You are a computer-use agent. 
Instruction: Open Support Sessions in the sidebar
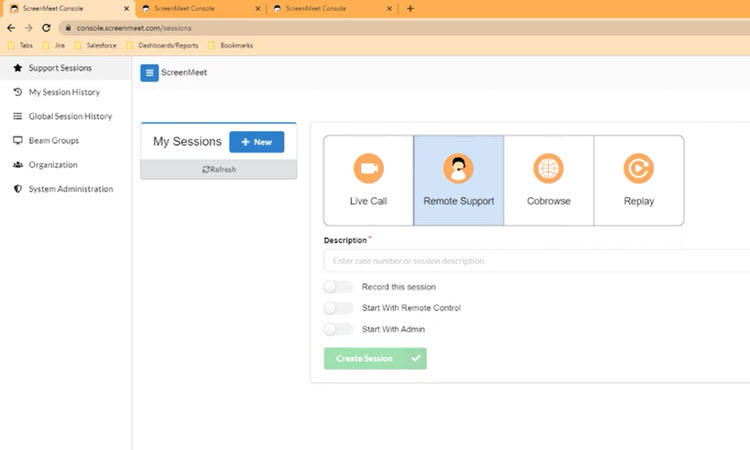[x=66, y=68]
